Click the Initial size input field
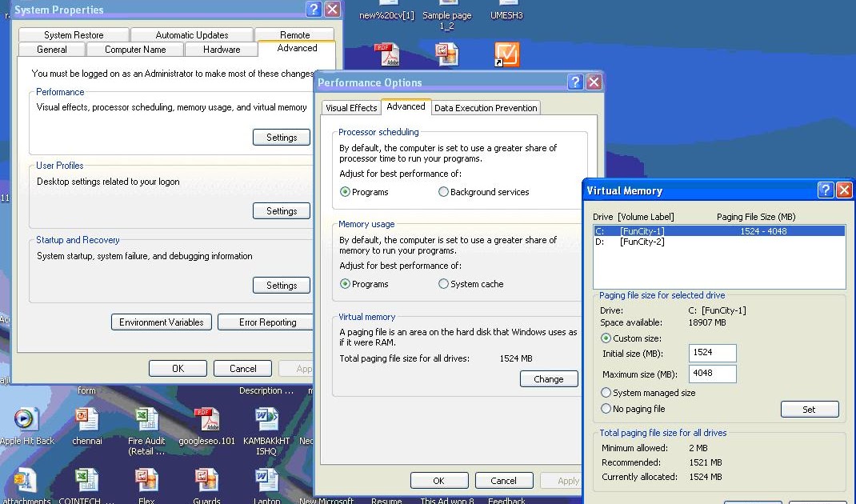The width and height of the screenshot is (856, 504). (711, 353)
